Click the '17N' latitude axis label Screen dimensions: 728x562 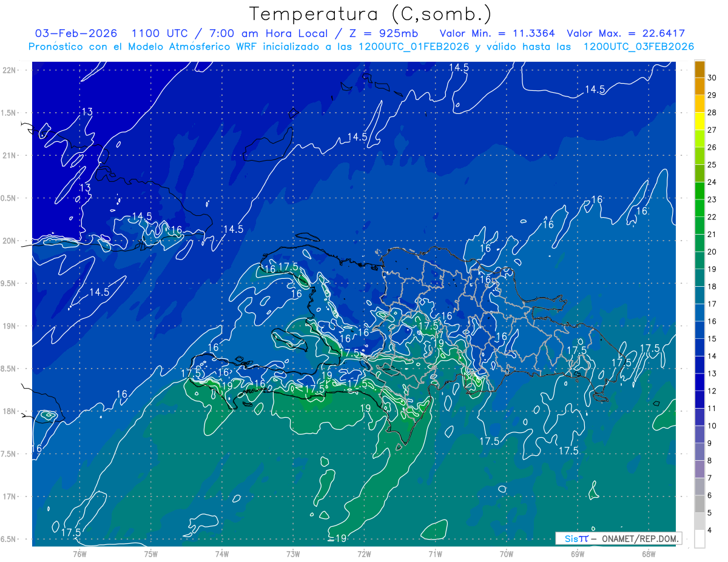click(x=10, y=497)
